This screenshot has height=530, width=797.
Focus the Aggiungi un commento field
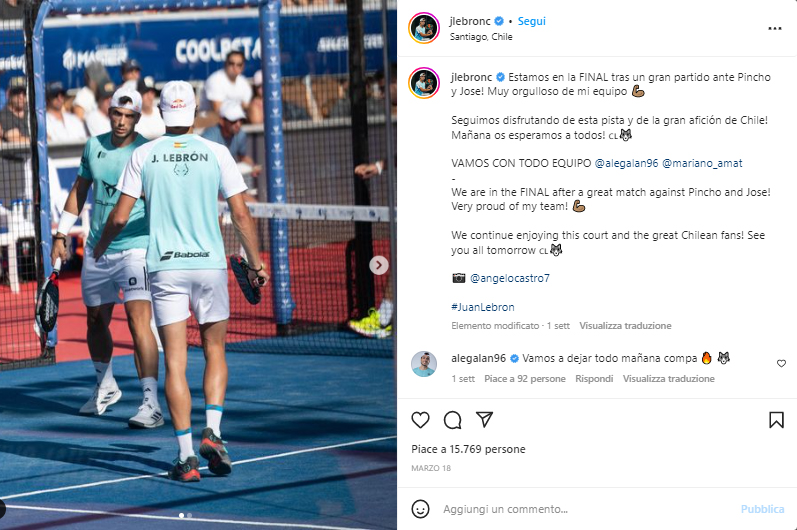(x=585, y=509)
